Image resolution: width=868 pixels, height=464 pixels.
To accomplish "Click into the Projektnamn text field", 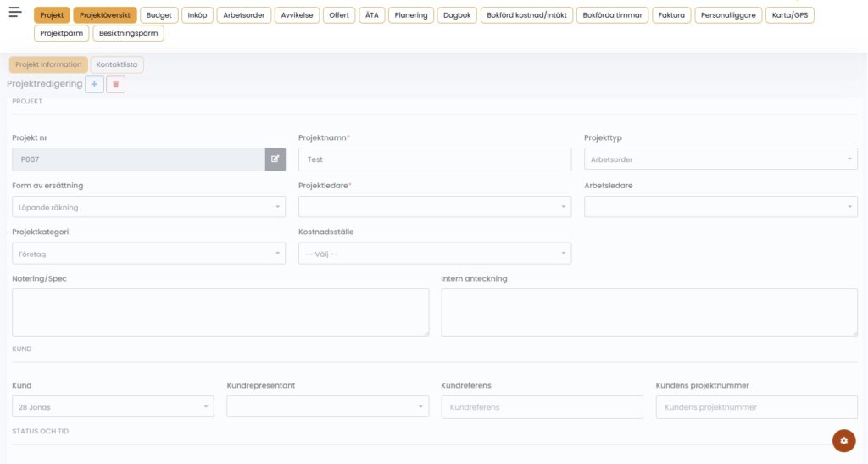I will coord(434,159).
